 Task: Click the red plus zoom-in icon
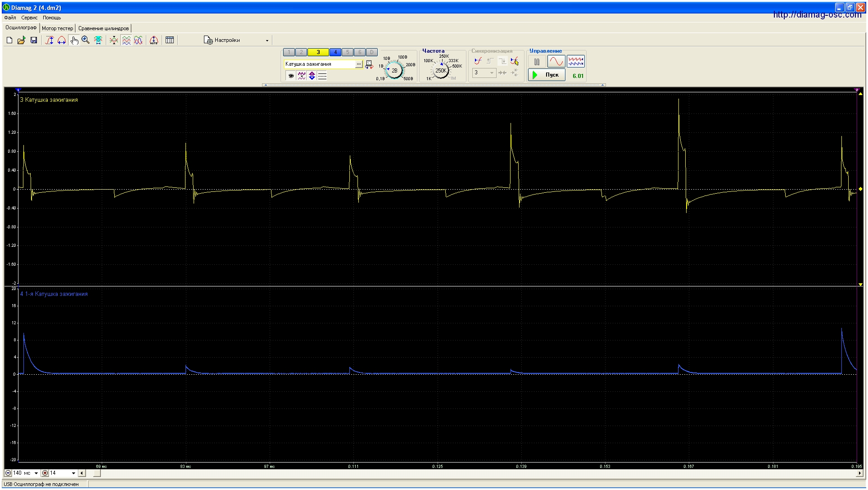[x=45, y=473]
